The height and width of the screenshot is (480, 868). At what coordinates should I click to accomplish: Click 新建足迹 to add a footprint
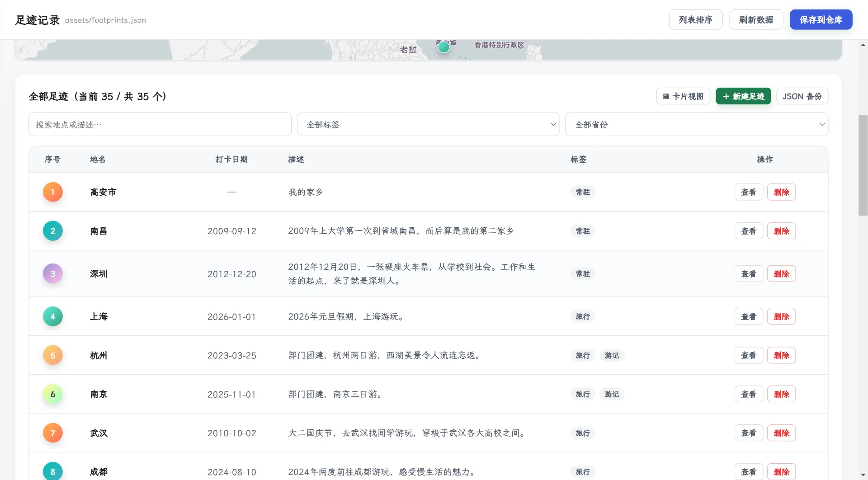[743, 96]
